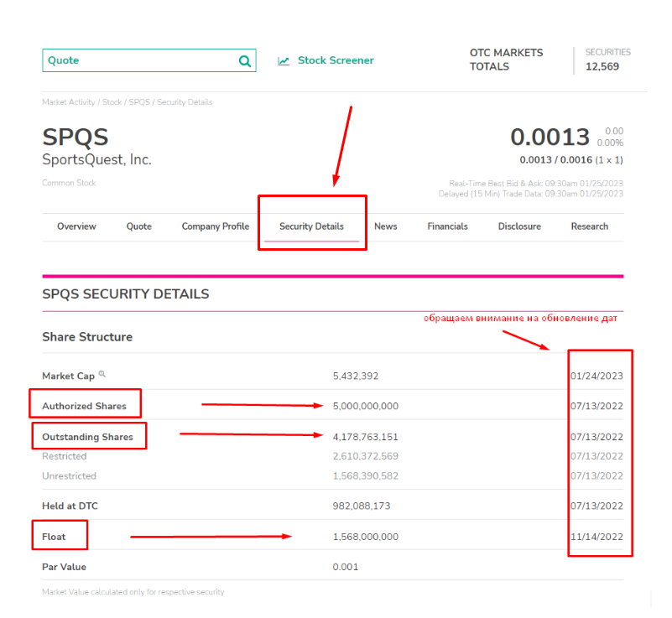The height and width of the screenshot is (618, 672).
Task: Click the SPQS SECURITY DETAILS heading
Action: (126, 294)
